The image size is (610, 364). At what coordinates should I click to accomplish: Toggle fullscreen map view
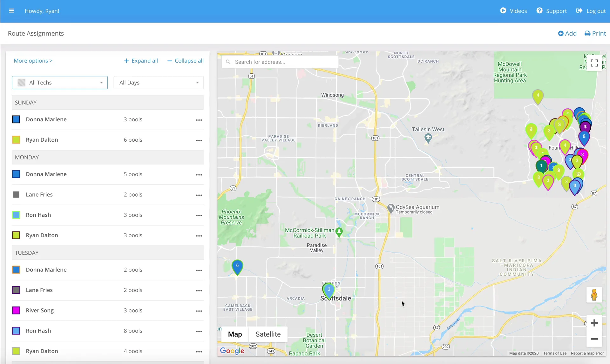(x=594, y=63)
